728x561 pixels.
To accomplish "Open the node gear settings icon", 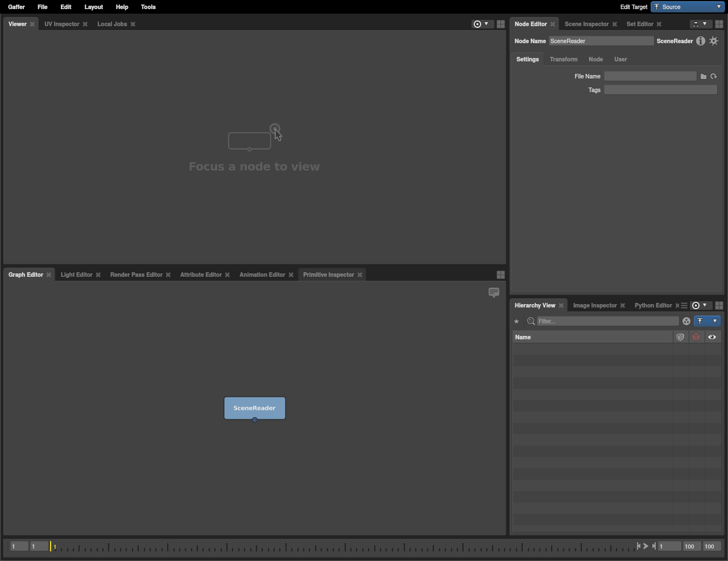I will [714, 41].
